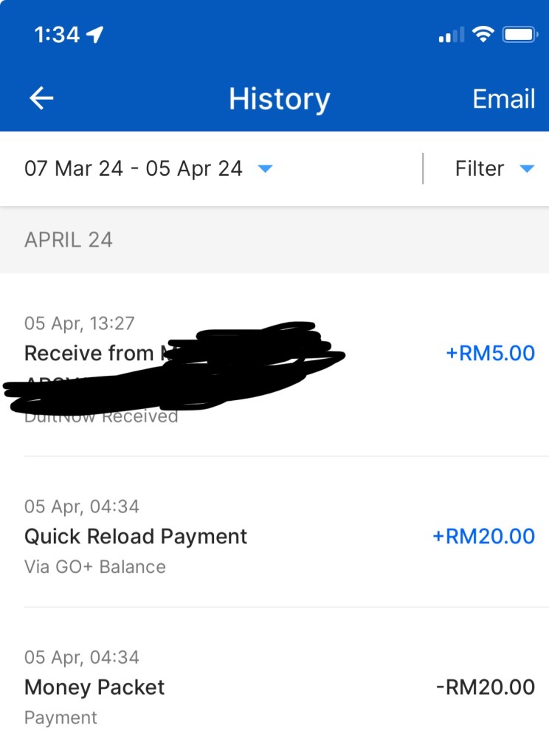Tap the battery status icon
Viewport: 549px width, 756px height.
[519, 34]
